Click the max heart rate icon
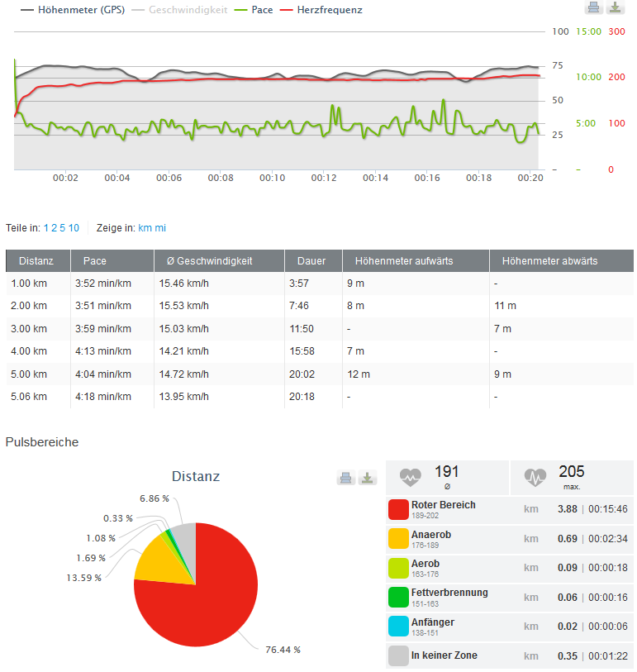The image size is (637, 672). (535, 477)
